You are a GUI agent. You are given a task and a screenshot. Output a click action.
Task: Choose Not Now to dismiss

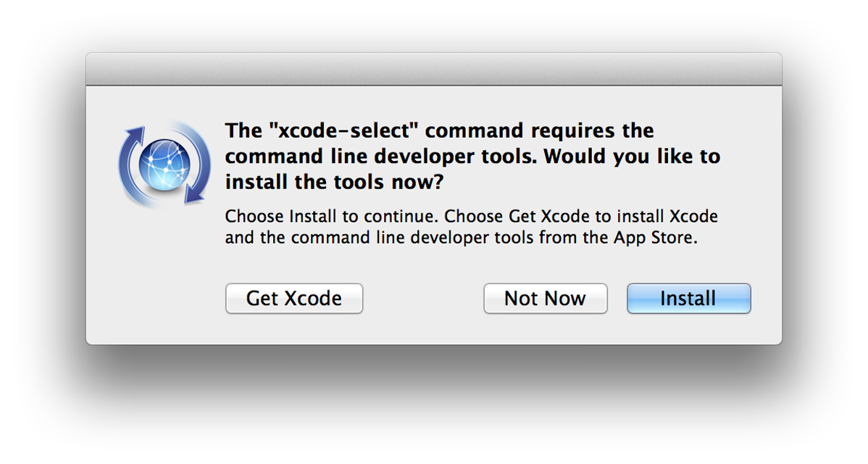545,298
